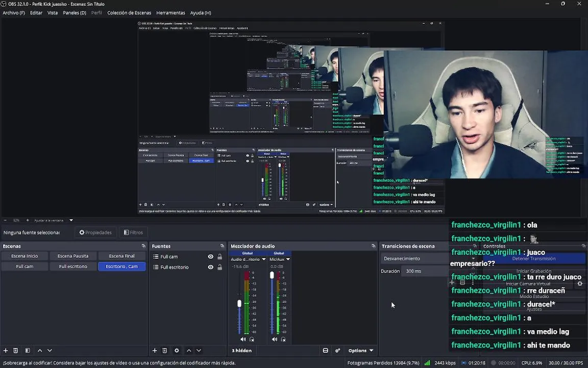
Task: Open virtual camera settings gear
Action: pos(580,284)
